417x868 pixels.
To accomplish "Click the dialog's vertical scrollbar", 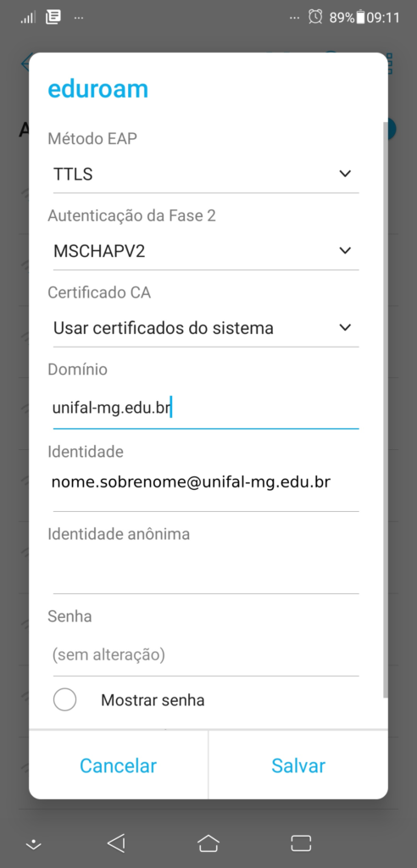I will (386, 409).
